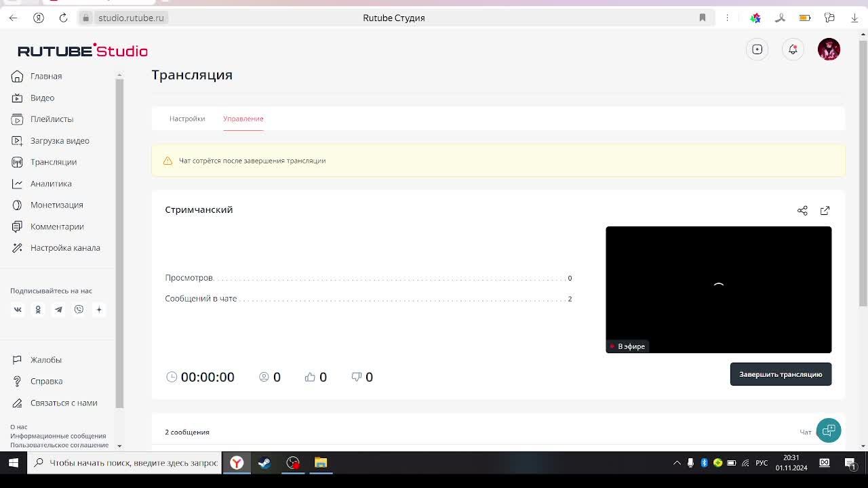
Task: Switch to the Настройки tab
Action: point(187,119)
